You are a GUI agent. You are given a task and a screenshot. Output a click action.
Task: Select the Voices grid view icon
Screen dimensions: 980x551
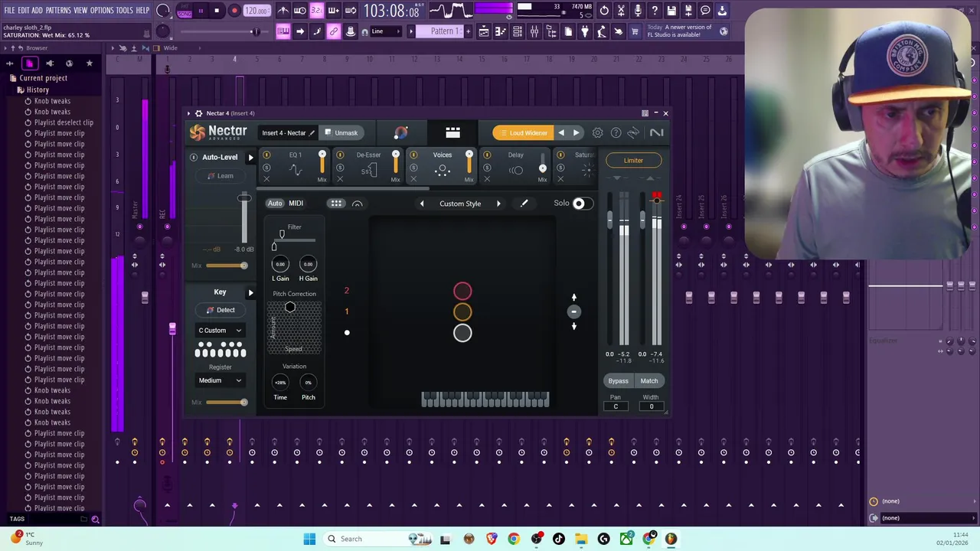(x=336, y=204)
